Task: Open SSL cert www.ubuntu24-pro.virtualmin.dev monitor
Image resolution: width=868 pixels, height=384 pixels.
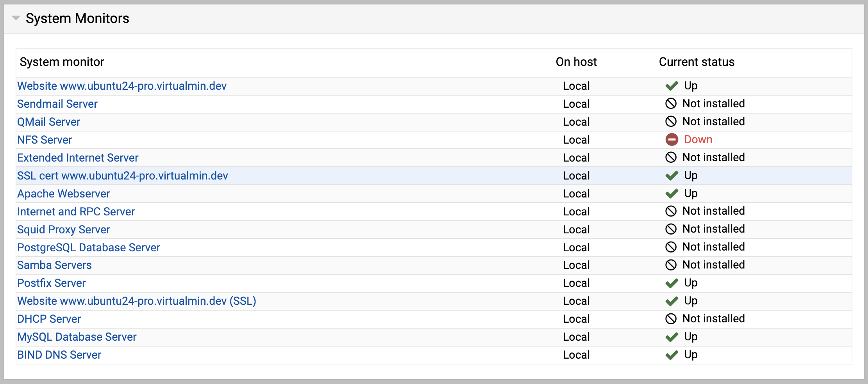Action: click(x=123, y=176)
